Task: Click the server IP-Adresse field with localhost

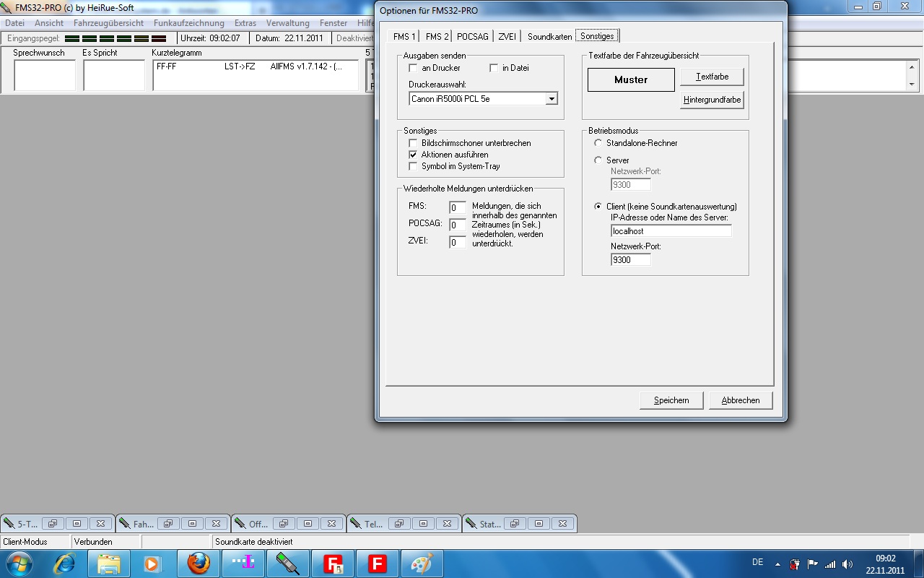Action: pyautogui.click(x=671, y=231)
